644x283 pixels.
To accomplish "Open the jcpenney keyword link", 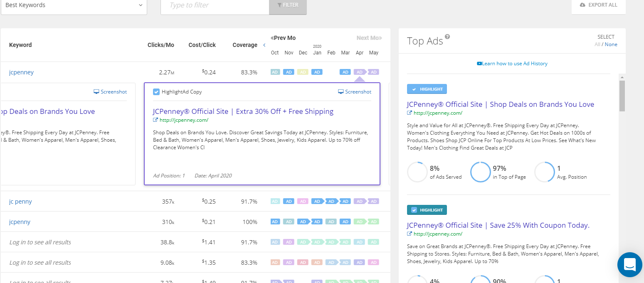I will point(21,72).
